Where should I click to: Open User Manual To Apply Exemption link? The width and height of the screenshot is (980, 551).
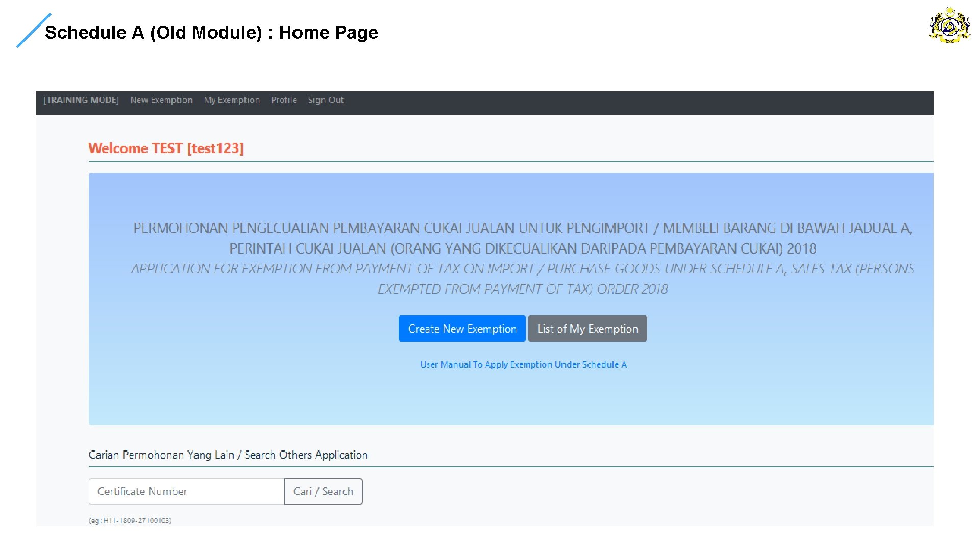(523, 364)
